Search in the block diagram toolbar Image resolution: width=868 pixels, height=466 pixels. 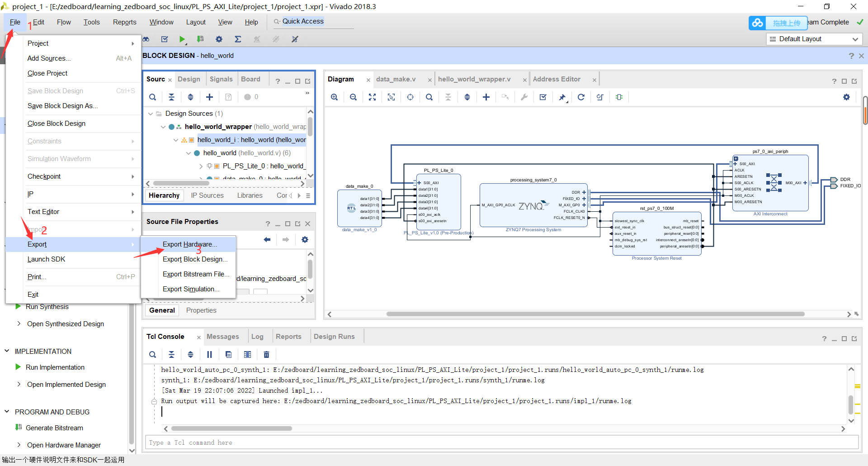pos(429,97)
